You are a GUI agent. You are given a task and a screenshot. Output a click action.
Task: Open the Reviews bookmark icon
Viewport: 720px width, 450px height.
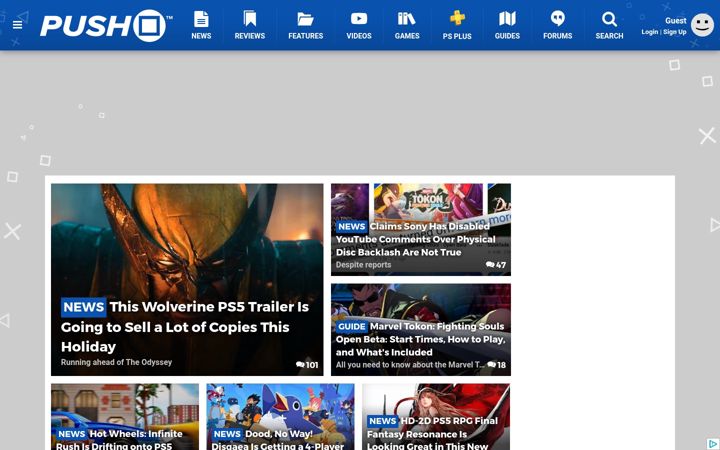pyautogui.click(x=250, y=19)
